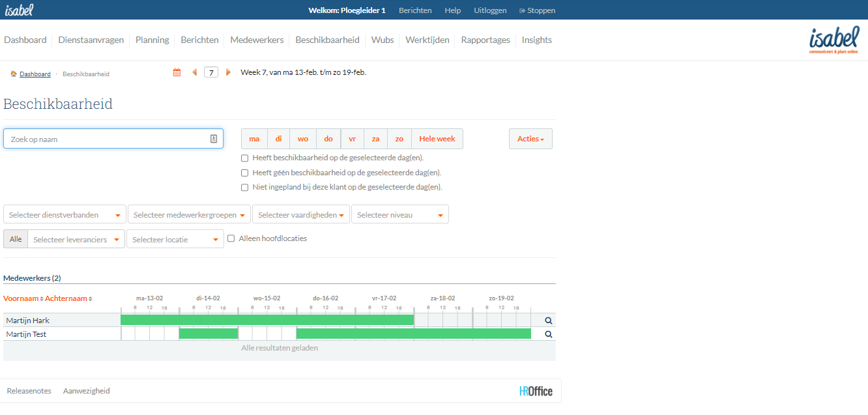The height and width of the screenshot is (415, 868).
Task: Select the 'Hele week' button
Action: 437,139
